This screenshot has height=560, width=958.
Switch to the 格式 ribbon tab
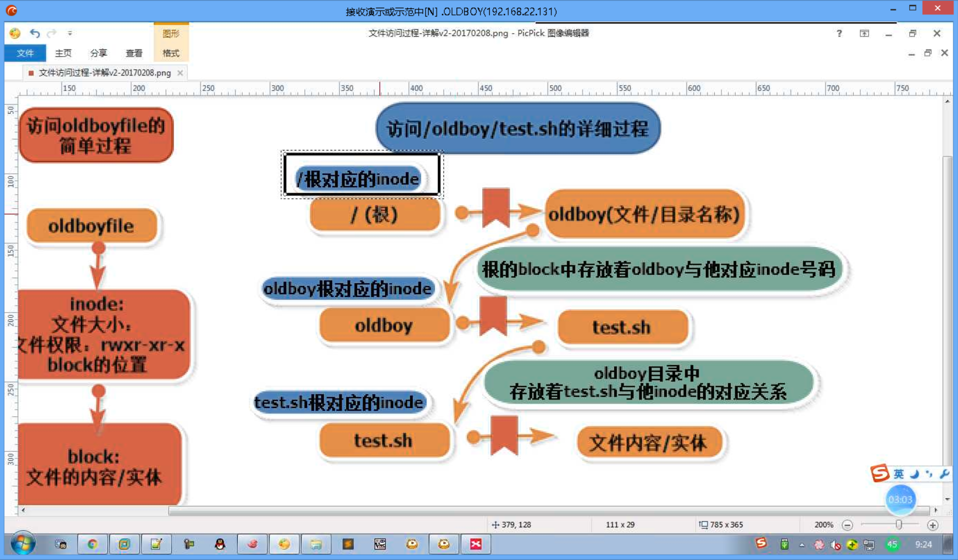(x=171, y=53)
